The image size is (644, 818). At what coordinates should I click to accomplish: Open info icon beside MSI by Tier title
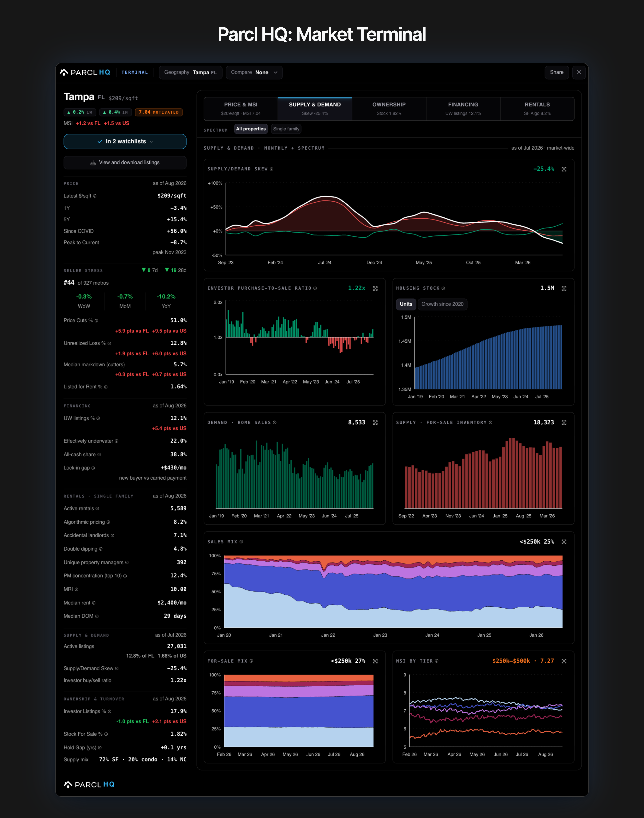[x=437, y=661]
